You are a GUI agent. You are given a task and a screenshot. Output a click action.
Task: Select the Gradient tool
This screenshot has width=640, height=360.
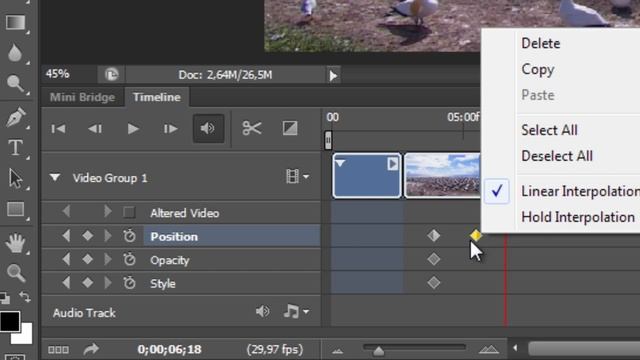[15, 22]
